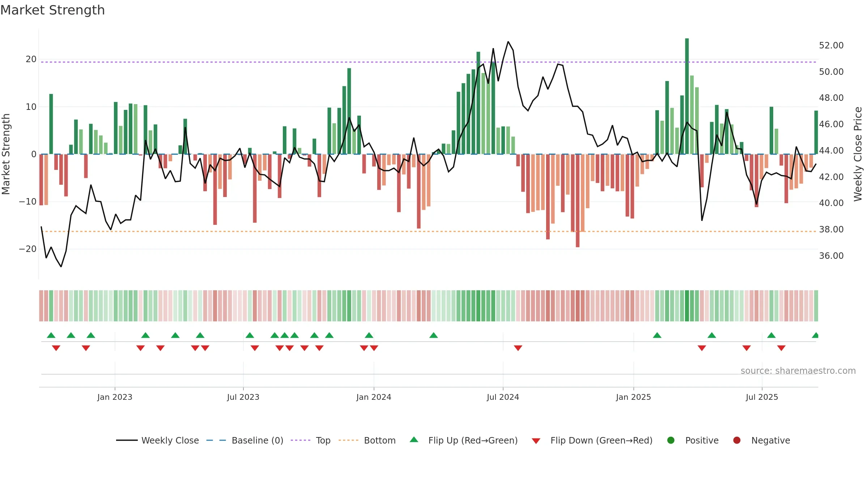868x488 pixels.
Task: Click the red Negative legend circle
Action: pos(737,440)
